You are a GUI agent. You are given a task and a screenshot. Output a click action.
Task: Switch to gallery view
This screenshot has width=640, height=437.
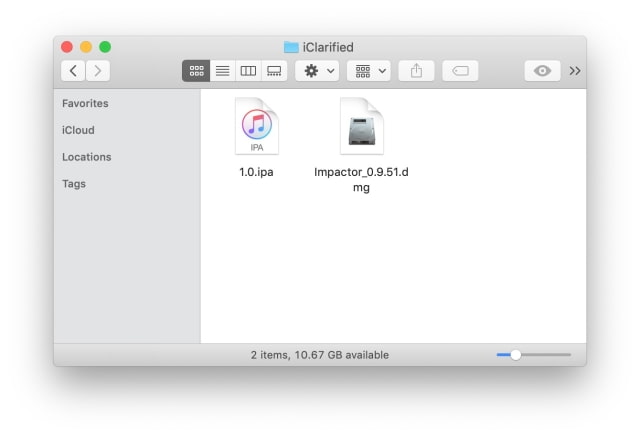(274, 71)
